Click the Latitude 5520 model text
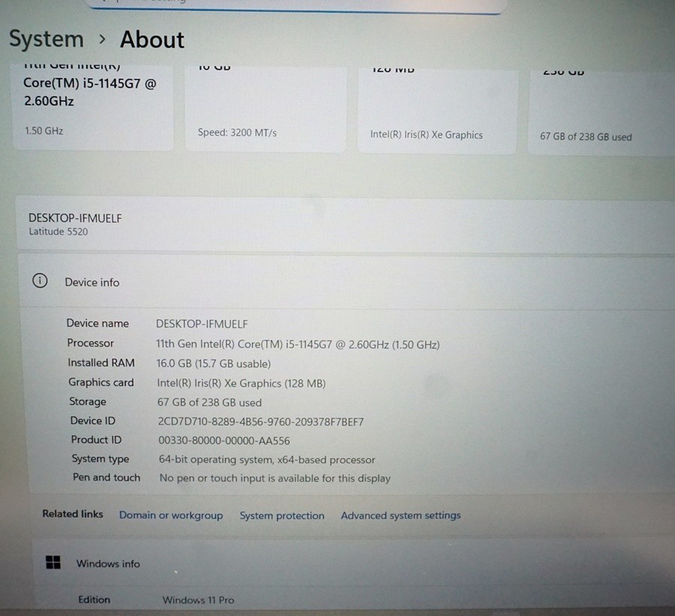Screen dimensions: 675x616 pyautogui.click(x=58, y=232)
